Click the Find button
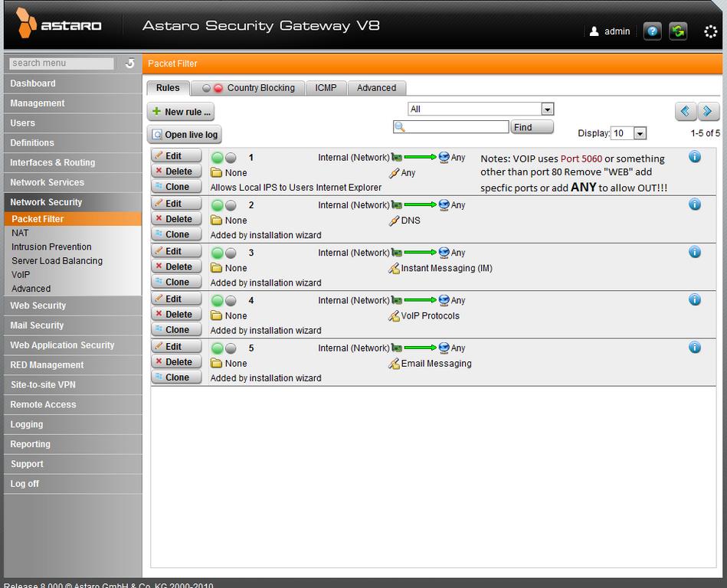This screenshot has width=727, height=588. (532, 127)
